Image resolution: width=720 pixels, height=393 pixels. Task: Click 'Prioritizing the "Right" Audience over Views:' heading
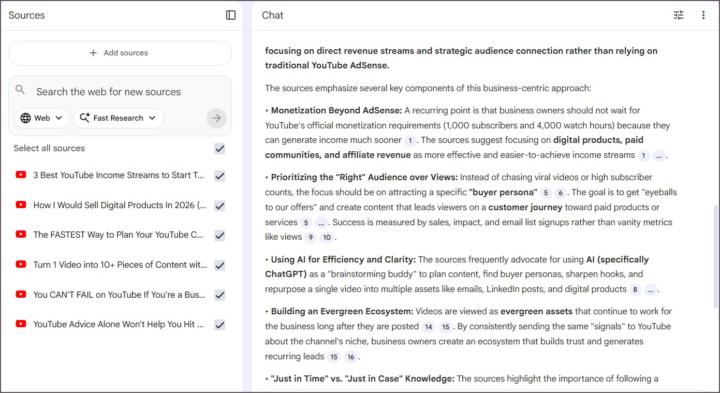click(x=364, y=177)
